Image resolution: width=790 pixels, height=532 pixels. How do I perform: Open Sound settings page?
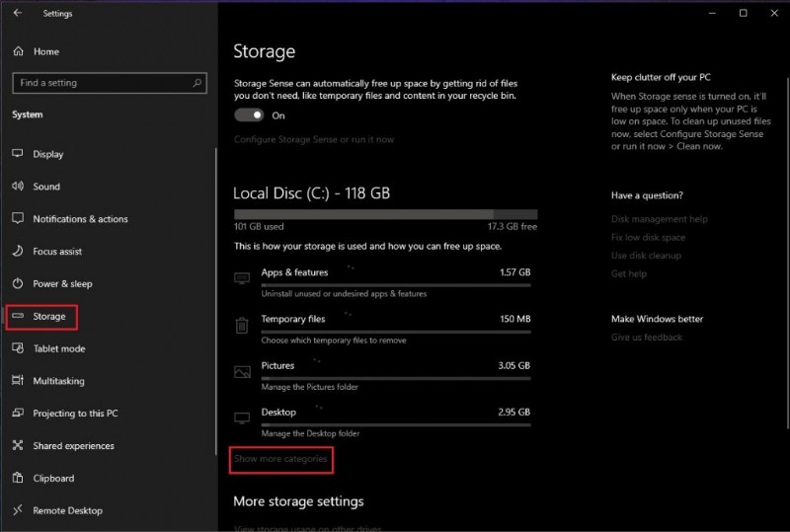[46, 187]
